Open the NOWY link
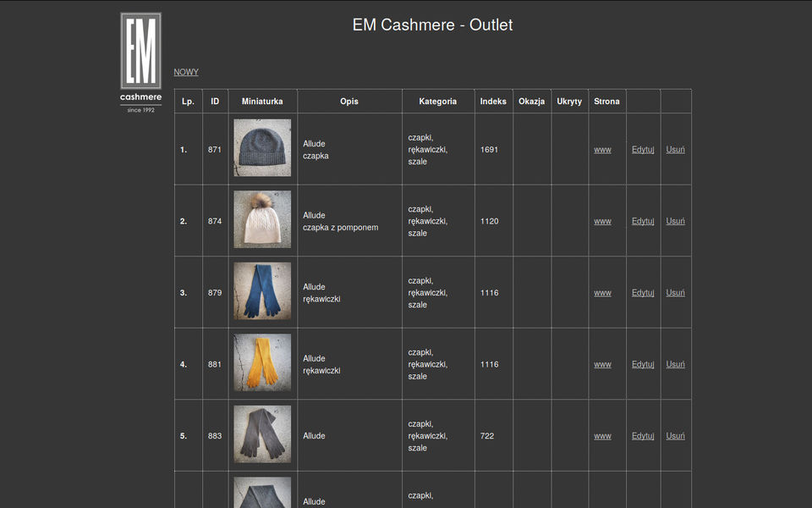 coord(186,72)
